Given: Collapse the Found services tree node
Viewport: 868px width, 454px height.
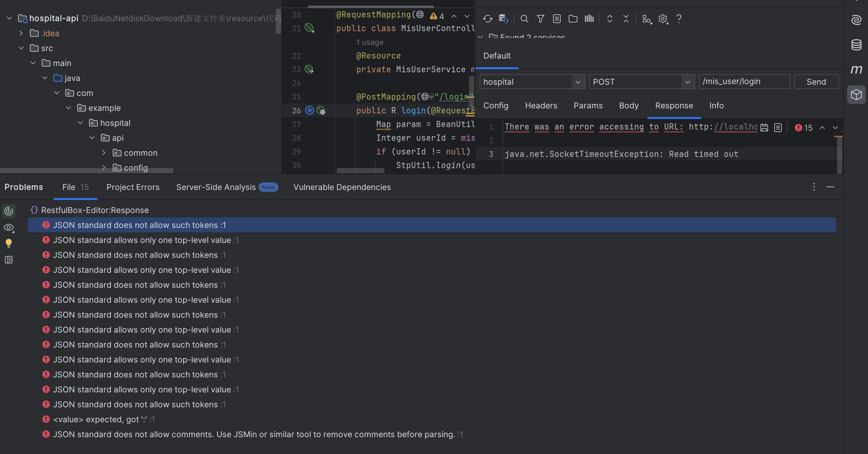Looking at the screenshot, I should pyautogui.click(x=481, y=36).
